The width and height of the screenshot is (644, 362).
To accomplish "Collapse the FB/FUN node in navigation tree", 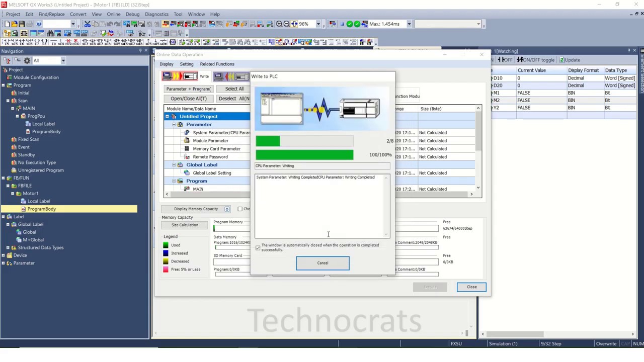I will pyautogui.click(x=4, y=178).
